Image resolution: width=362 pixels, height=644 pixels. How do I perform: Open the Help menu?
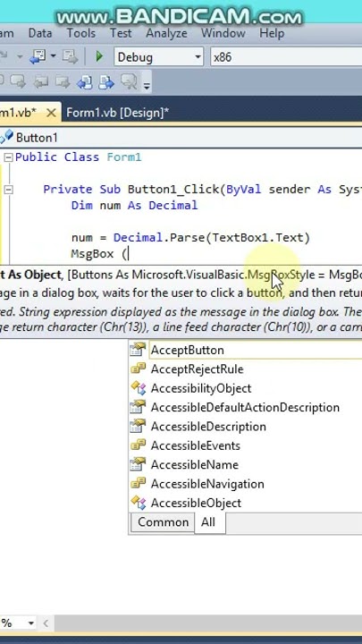point(272,33)
